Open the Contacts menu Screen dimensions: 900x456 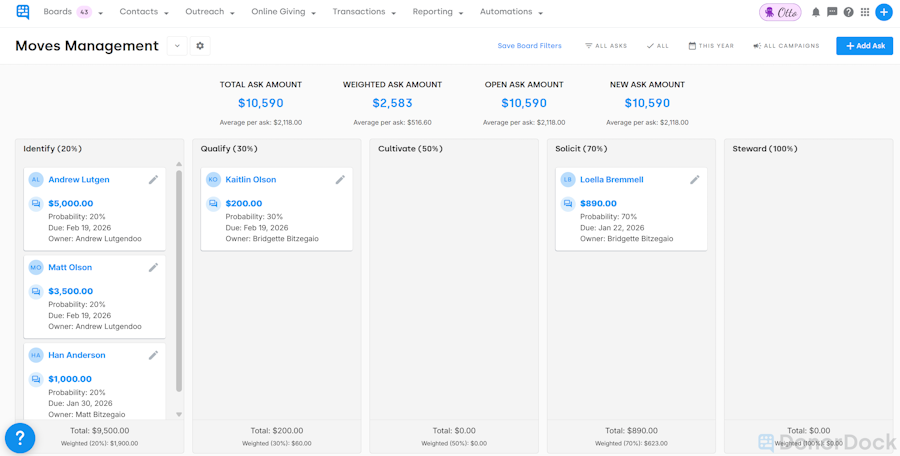point(144,12)
